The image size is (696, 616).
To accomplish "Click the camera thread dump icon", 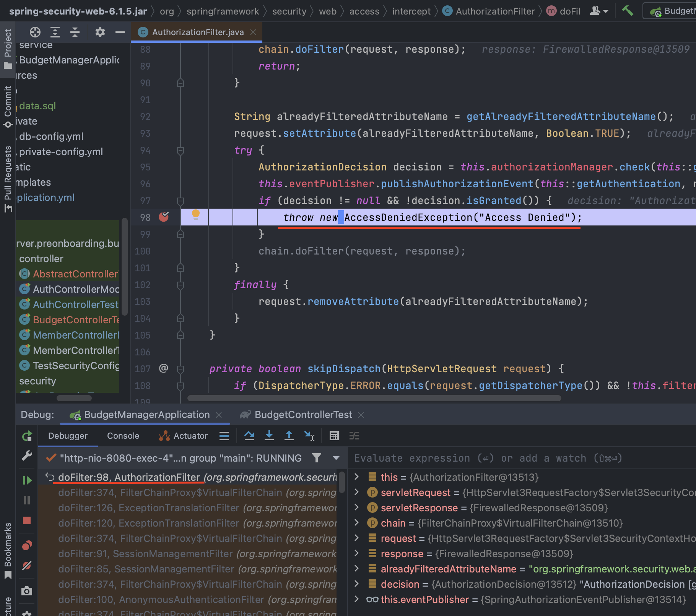I will (x=27, y=591).
